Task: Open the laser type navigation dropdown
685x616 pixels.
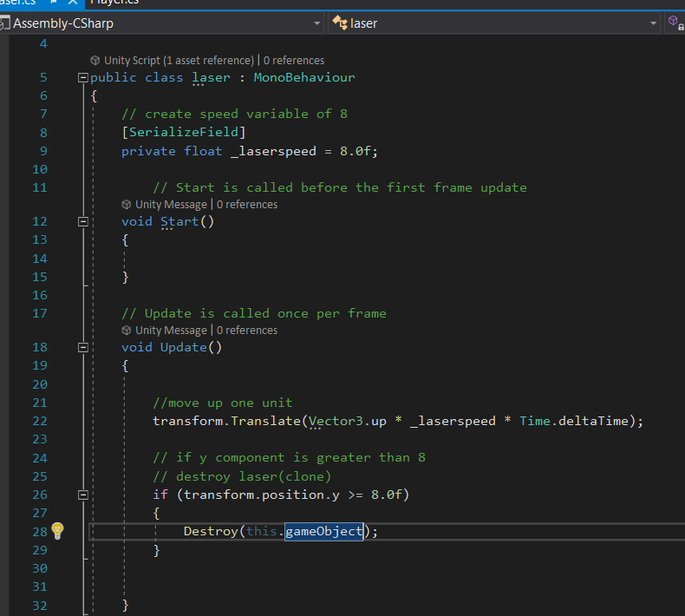Action: [653, 23]
